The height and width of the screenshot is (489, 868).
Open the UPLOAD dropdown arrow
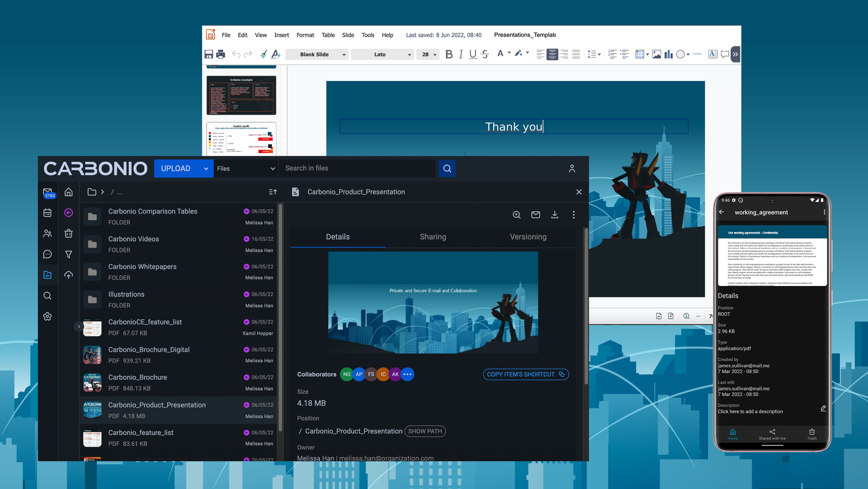click(x=206, y=168)
